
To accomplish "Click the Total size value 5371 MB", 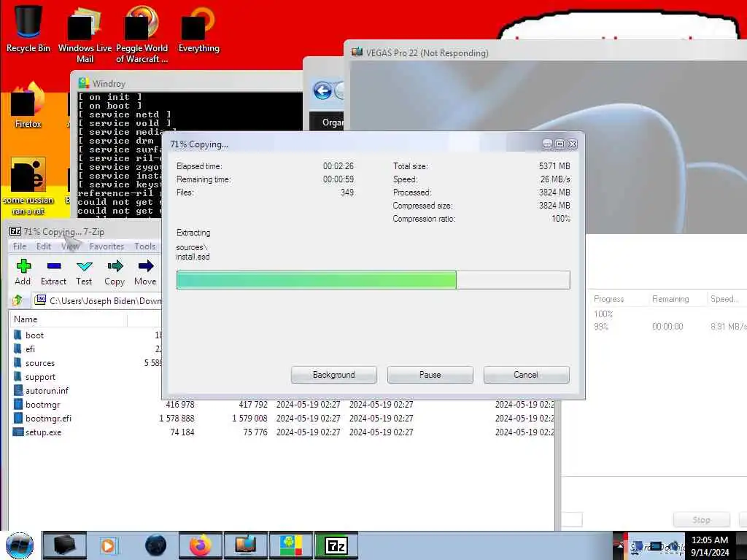I will pos(554,166).
